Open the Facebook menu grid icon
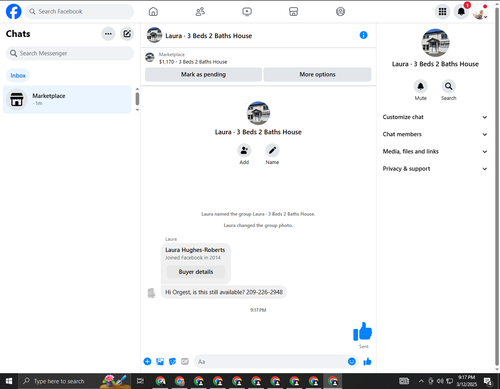Image resolution: width=500 pixels, height=389 pixels. point(442,12)
